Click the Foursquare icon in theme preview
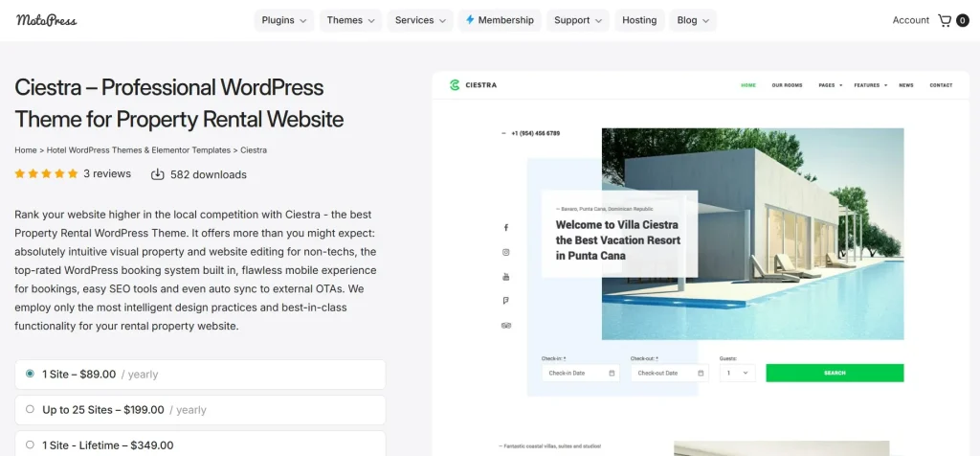Image resolution: width=980 pixels, height=456 pixels. [506, 301]
